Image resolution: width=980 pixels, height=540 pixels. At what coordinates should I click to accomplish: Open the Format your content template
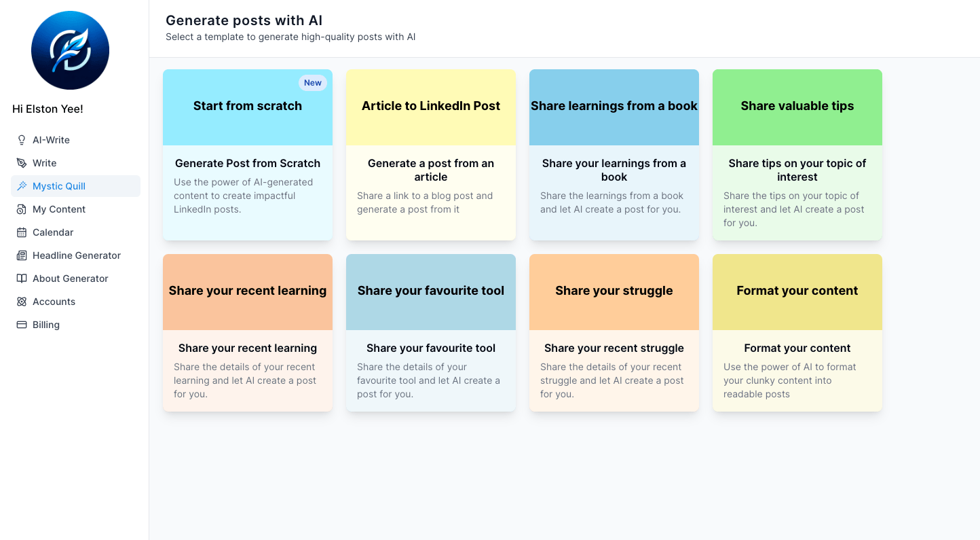pos(797,333)
